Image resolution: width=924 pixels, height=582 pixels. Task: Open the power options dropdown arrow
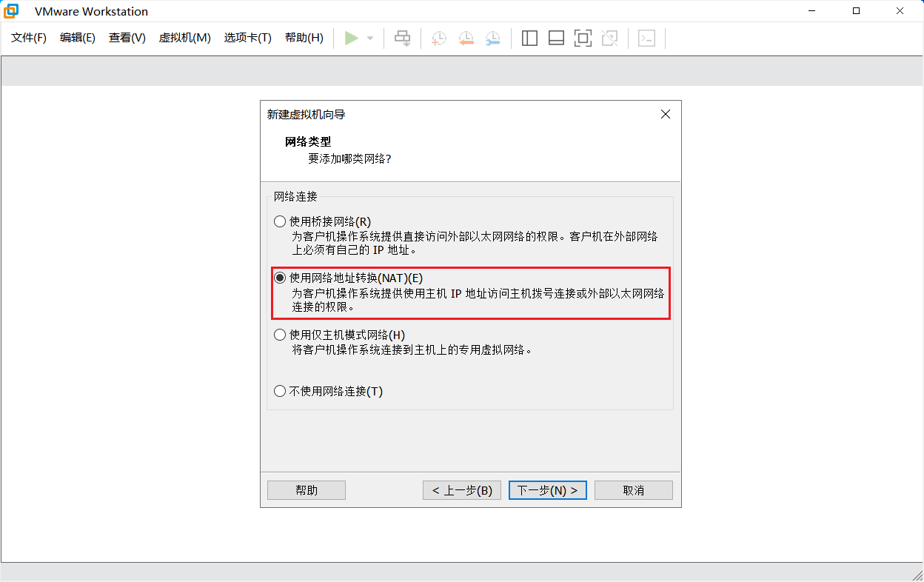point(369,38)
